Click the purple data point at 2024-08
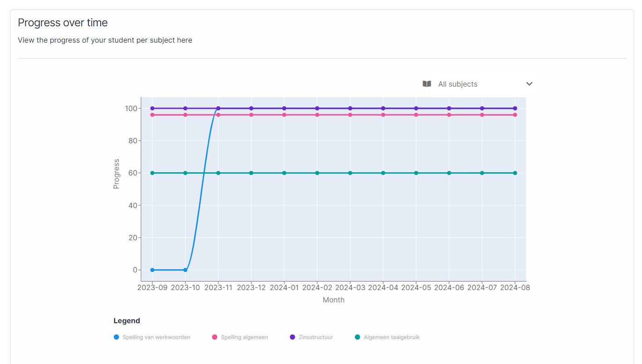The width and height of the screenshot is (642, 364). [515, 108]
